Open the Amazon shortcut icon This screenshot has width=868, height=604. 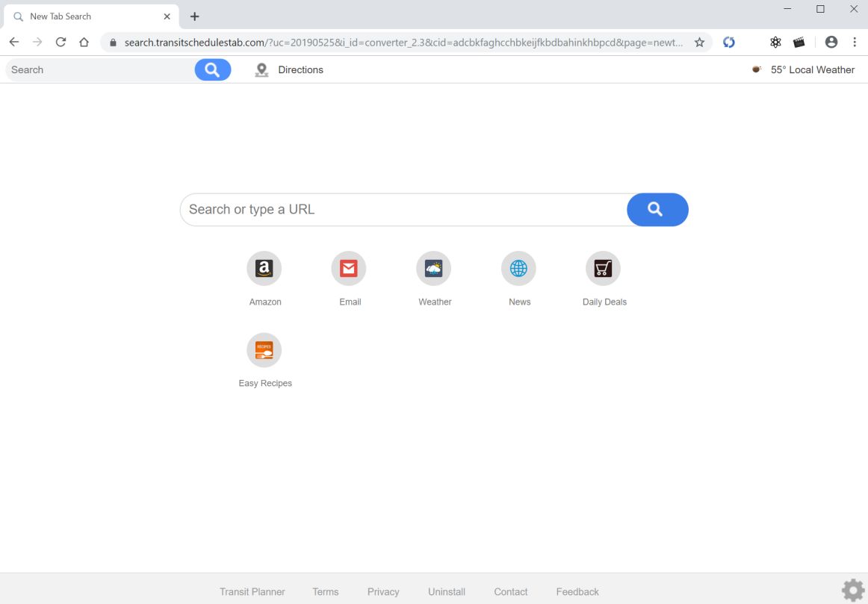(x=264, y=267)
